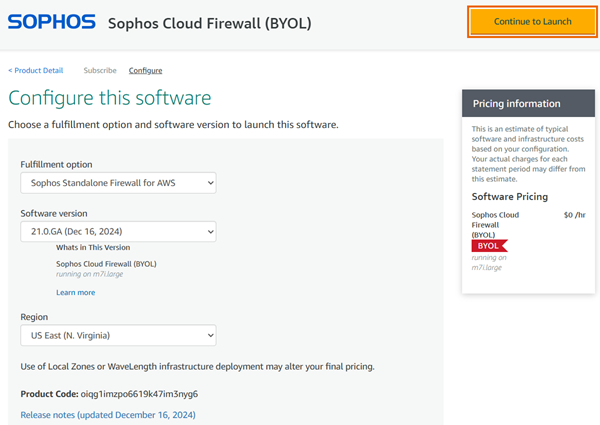This screenshot has height=425, width=600.
Task: Click the Configure this software heading
Action: click(110, 98)
